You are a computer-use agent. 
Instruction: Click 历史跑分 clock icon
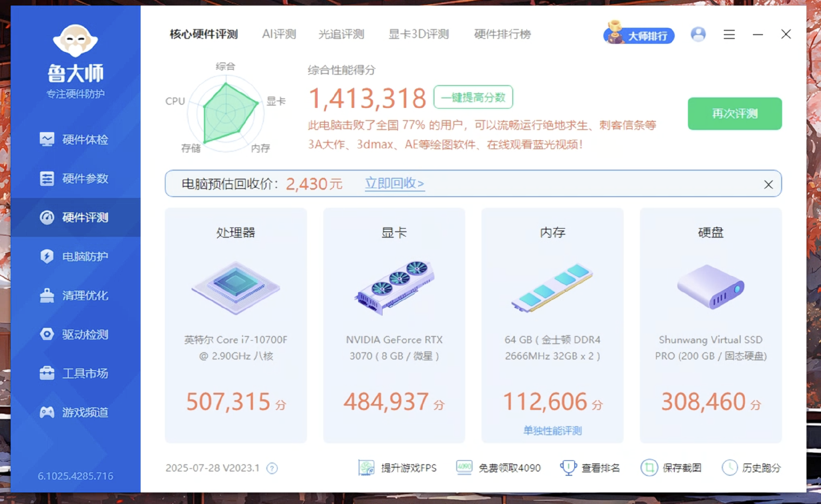coord(729,468)
